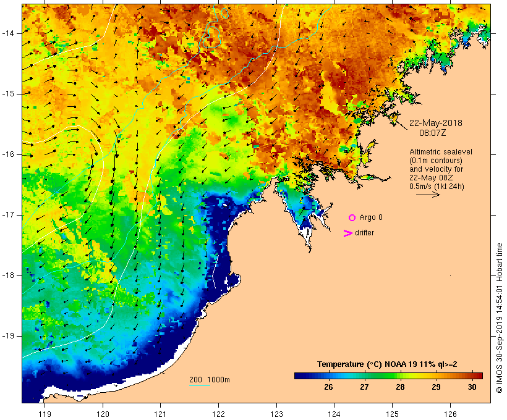Click the longitude axis label '123'
The image size is (507, 420).
[x=276, y=414]
